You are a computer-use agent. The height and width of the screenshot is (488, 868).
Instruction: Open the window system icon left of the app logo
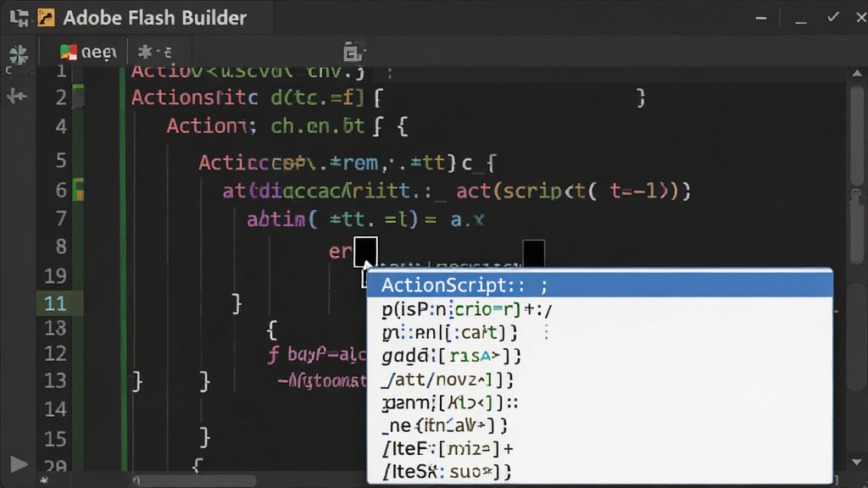pos(19,18)
